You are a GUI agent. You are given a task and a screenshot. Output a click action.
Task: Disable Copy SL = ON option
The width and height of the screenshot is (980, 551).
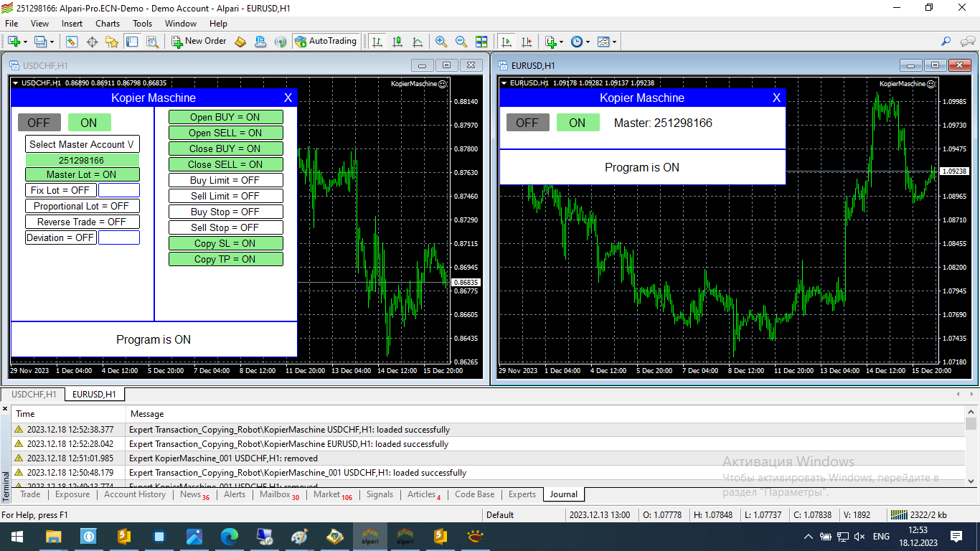tap(225, 243)
